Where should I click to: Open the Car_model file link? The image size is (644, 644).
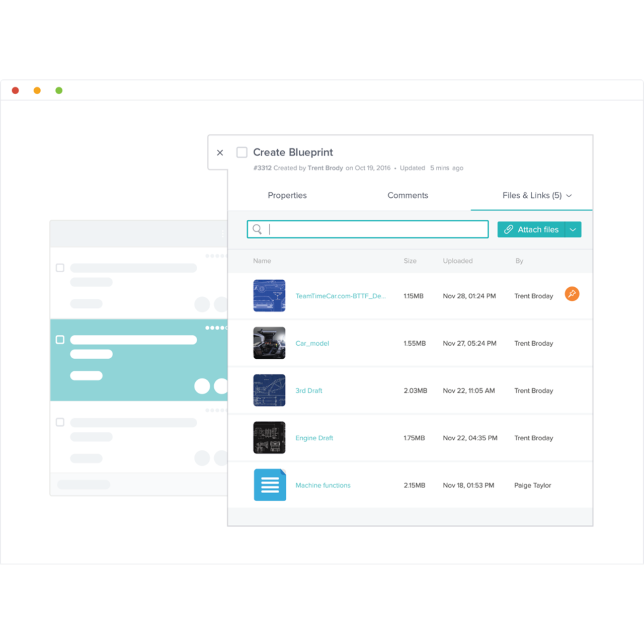pos(312,343)
